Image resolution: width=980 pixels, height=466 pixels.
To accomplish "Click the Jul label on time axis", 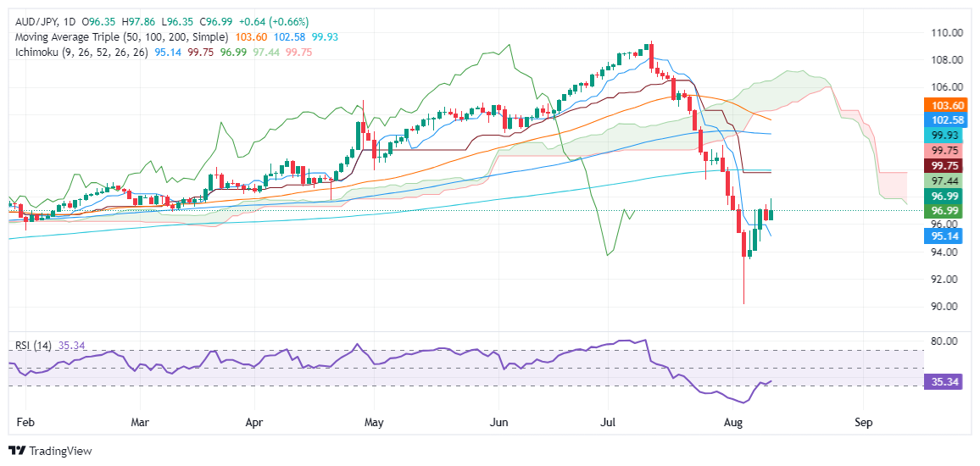I will [x=609, y=422].
